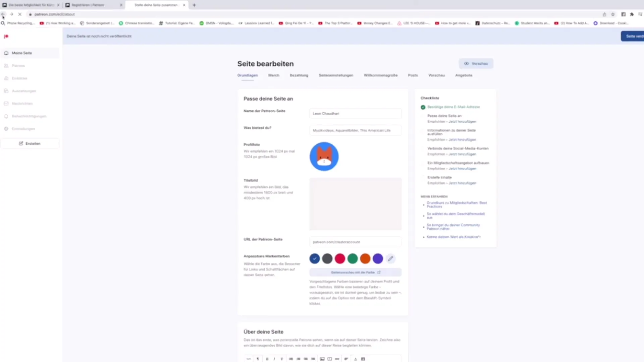644x362 pixels.
Task: Bookmark page with the star icon
Action: pos(613,14)
